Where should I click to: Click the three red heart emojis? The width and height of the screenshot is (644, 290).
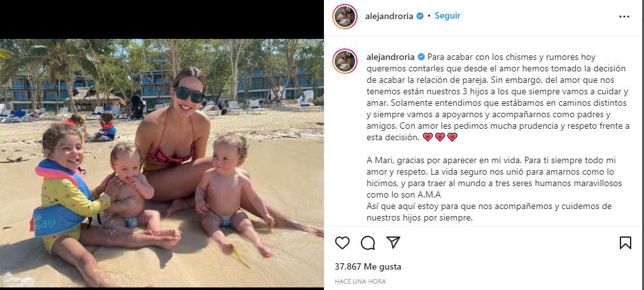(x=440, y=137)
